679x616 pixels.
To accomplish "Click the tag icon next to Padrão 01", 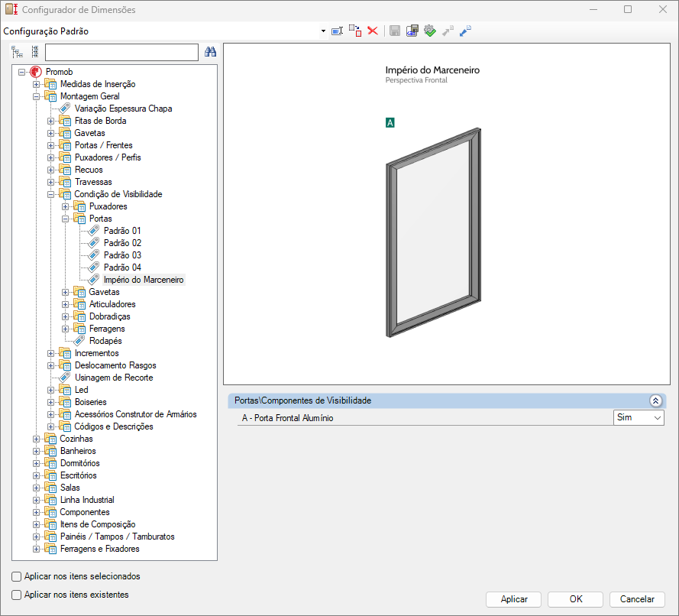I will pyautogui.click(x=94, y=231).
